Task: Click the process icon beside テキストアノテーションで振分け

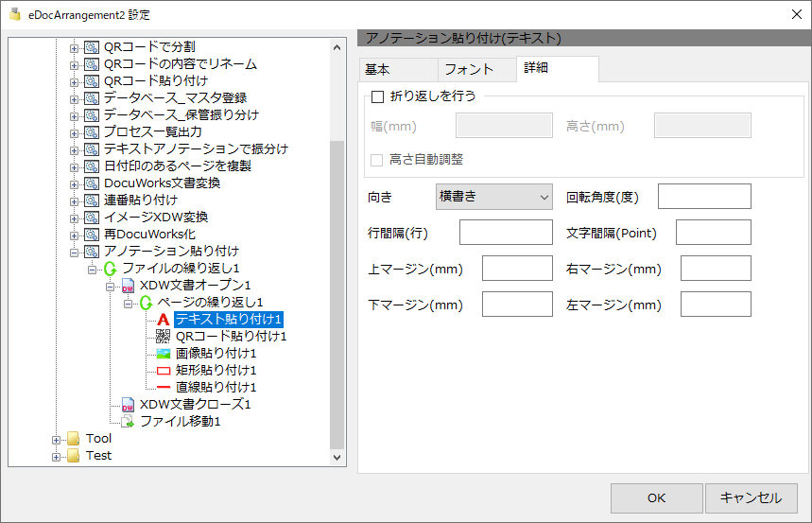Action: click(92, 149)
